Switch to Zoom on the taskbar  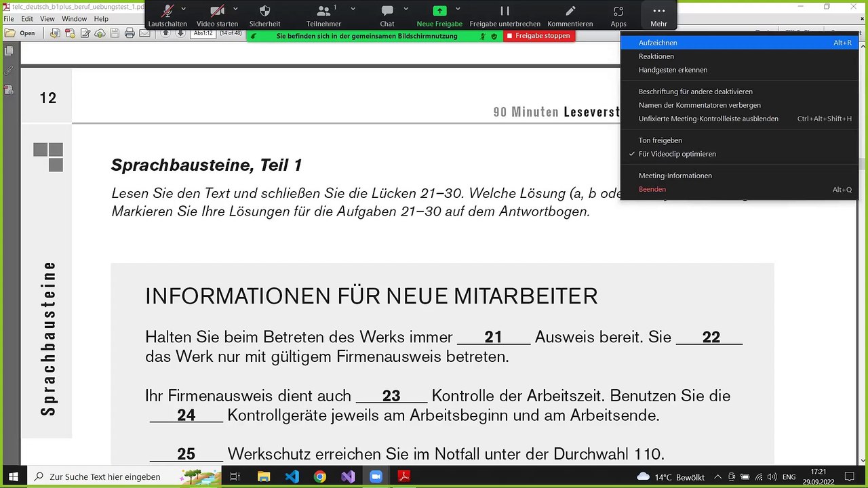(x=376, y=476)
